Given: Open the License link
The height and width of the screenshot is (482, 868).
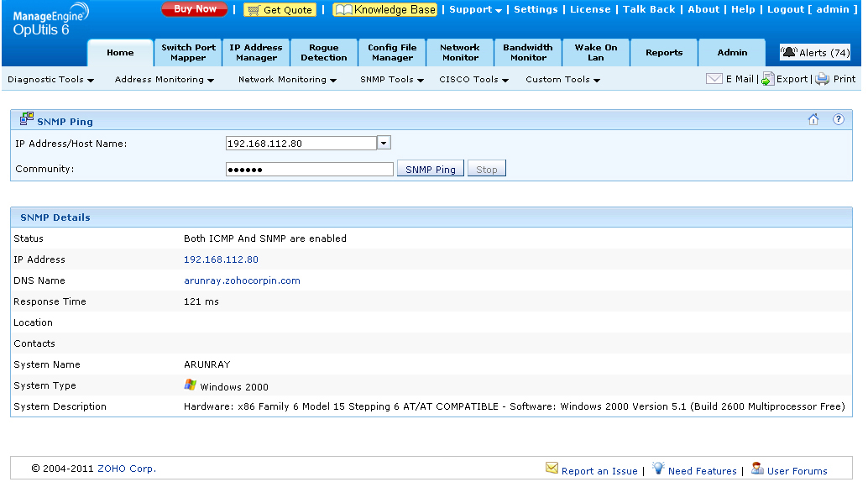Looking at the screenshot, I should pyautogui.click(x=590, y=9).
